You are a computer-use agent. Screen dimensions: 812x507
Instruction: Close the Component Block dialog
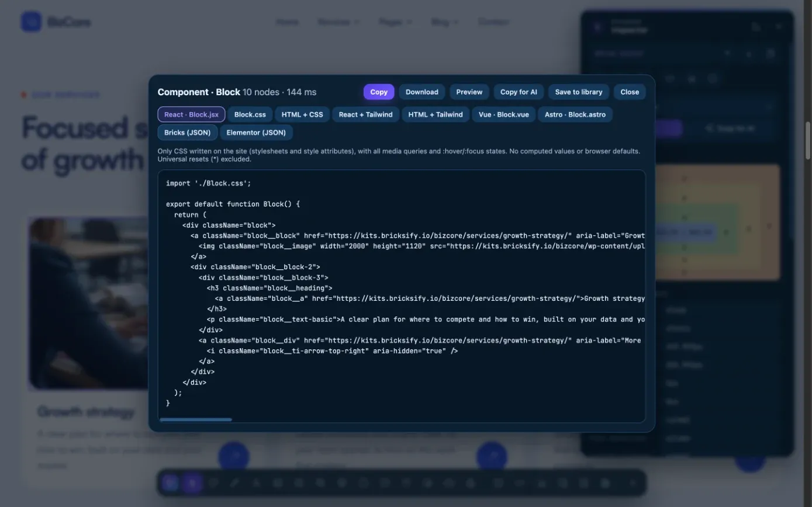point(630,92)
